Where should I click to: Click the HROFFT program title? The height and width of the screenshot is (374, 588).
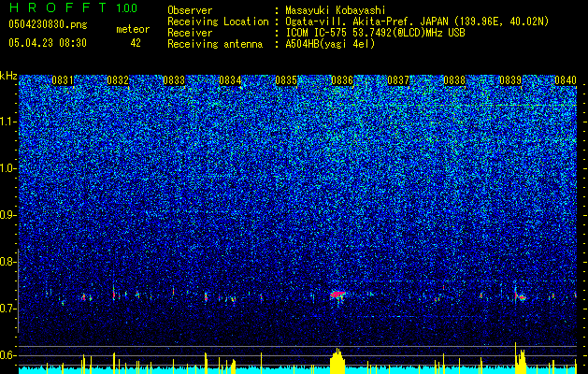pos(58,7)
